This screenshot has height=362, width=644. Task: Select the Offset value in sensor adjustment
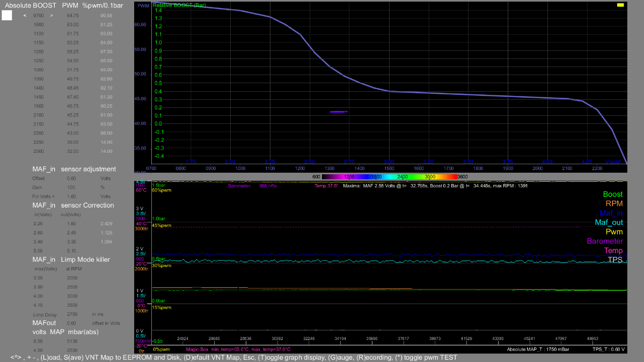(71, 178)
